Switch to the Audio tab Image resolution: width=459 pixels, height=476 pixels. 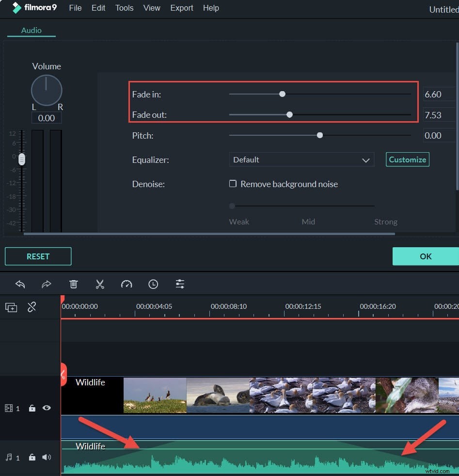tap(31, 30)
